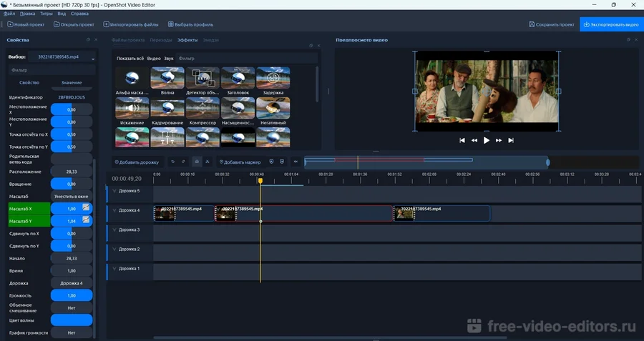Toggle the snapping magnet on the timeline toolbar

(x=197, y=162)
